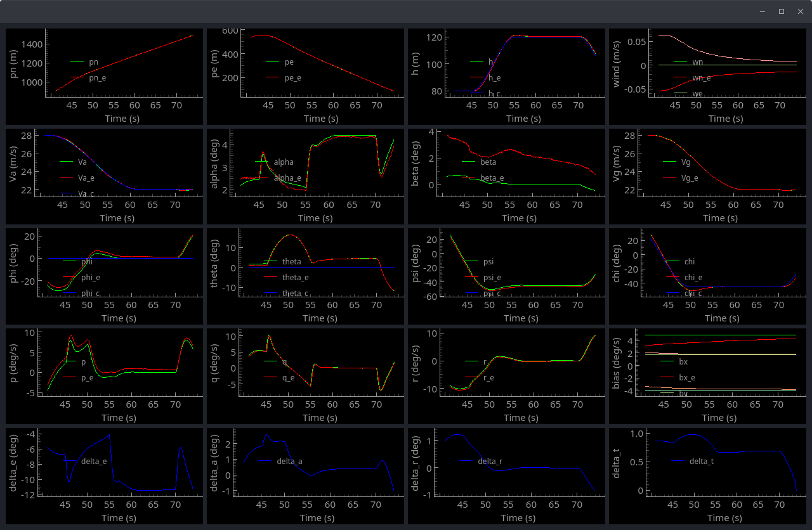Click the delta_r legend label

(490, 462)
